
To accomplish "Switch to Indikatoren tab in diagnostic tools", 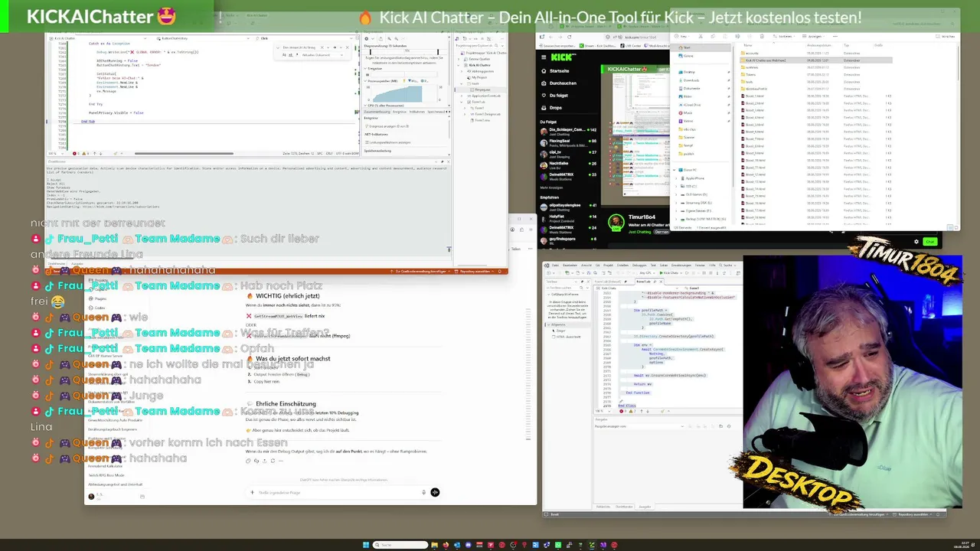I will coord(416,112).
